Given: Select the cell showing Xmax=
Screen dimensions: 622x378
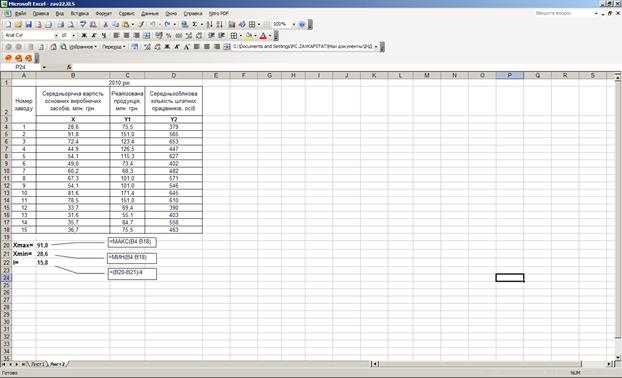Looking at the screenshot, I should (23, 246).
